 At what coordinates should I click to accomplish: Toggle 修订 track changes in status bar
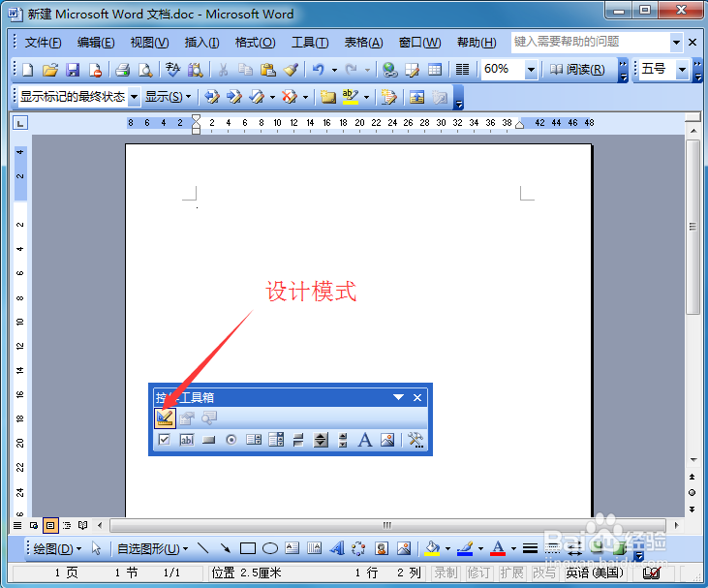[x=478, y=573]
